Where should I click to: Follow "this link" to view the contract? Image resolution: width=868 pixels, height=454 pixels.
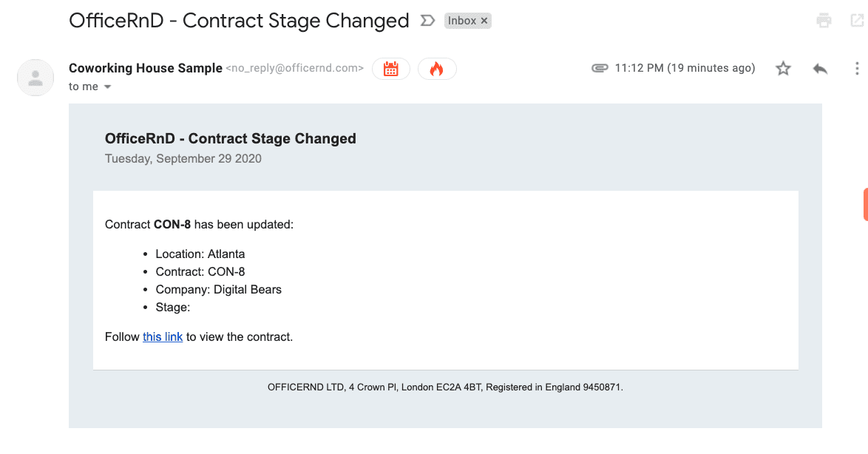coord(163,336)
